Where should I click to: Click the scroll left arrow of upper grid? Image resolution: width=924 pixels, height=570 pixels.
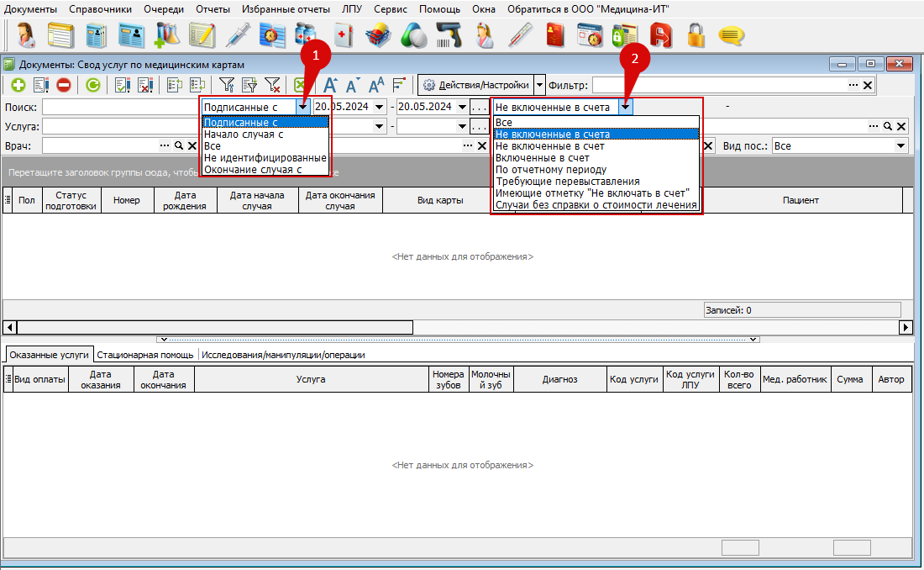9,327
